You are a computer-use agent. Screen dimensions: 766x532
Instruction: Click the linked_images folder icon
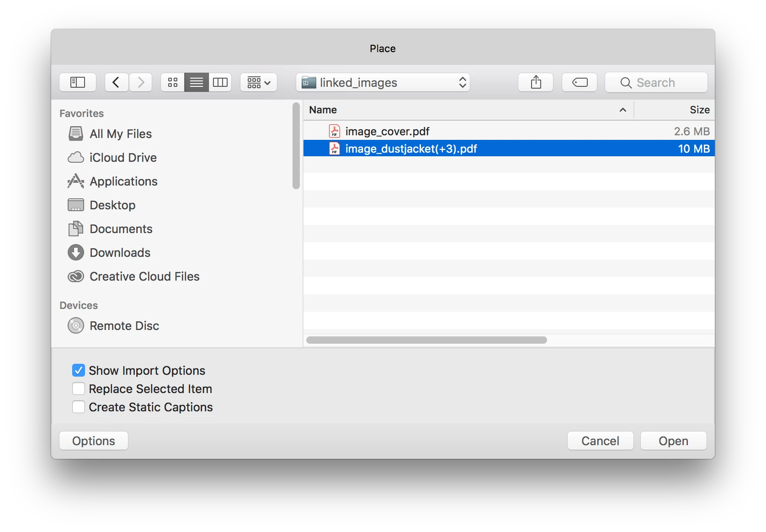309,82
